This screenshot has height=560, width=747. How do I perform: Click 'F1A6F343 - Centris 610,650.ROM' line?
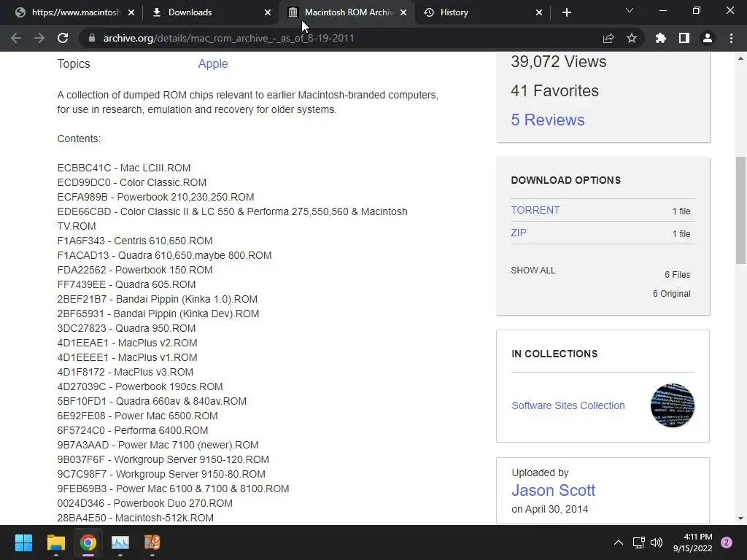tap(135, 241)
